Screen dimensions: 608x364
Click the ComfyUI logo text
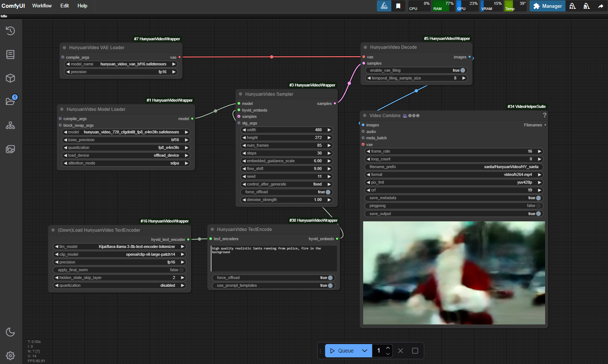click(13, 6)
